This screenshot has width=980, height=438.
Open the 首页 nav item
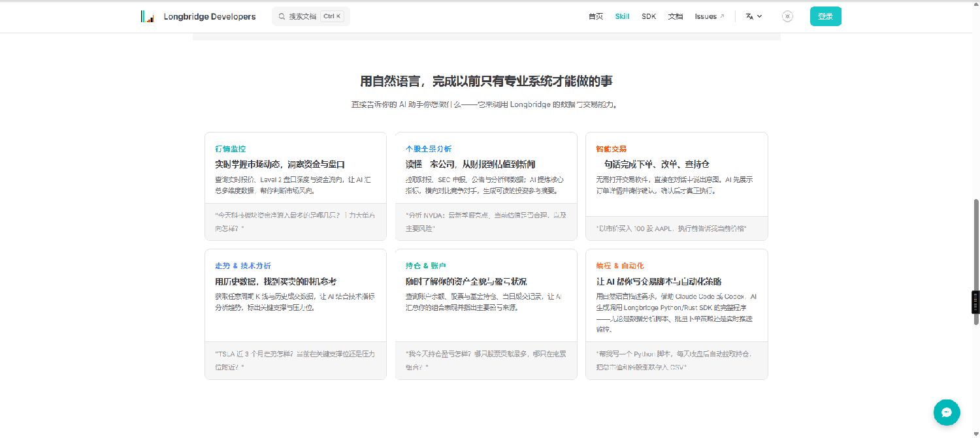pyautogui.click(x=595, y=16)
